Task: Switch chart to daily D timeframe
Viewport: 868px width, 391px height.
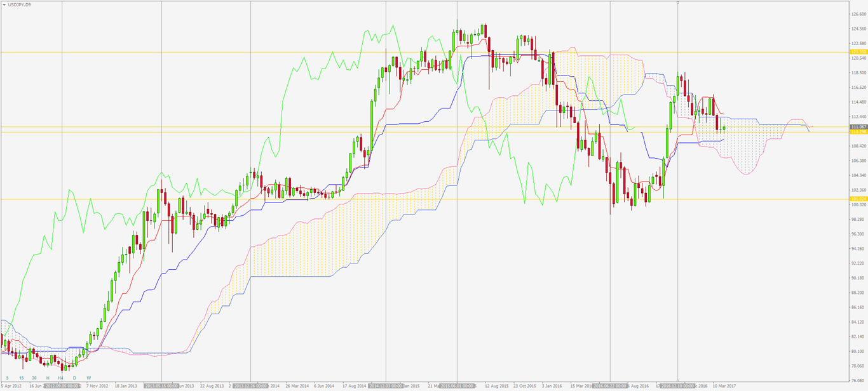Action: pos(74,378)
